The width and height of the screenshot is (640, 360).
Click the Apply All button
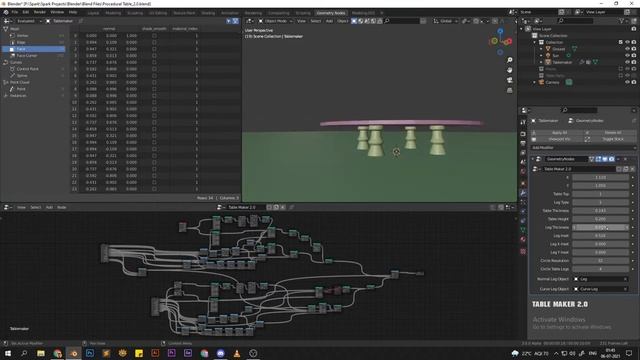[x=559, y=133]
